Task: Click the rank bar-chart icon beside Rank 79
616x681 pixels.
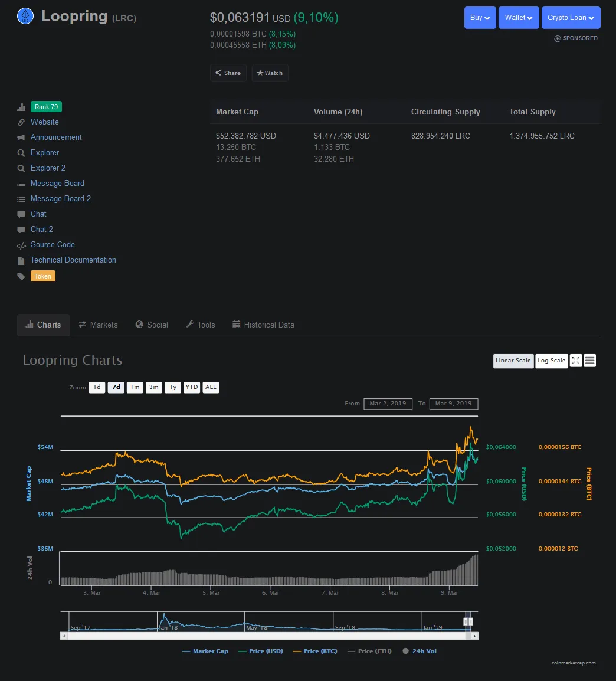Action: point(21,107)
